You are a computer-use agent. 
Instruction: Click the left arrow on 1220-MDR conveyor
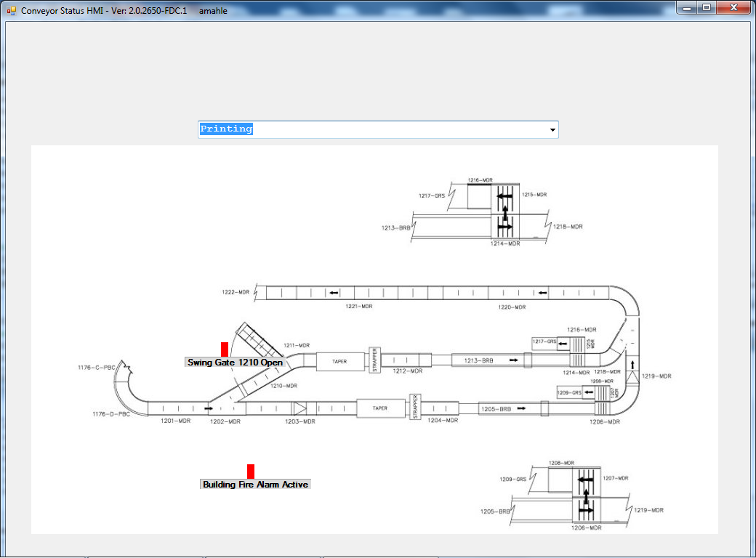click(543, 293)
